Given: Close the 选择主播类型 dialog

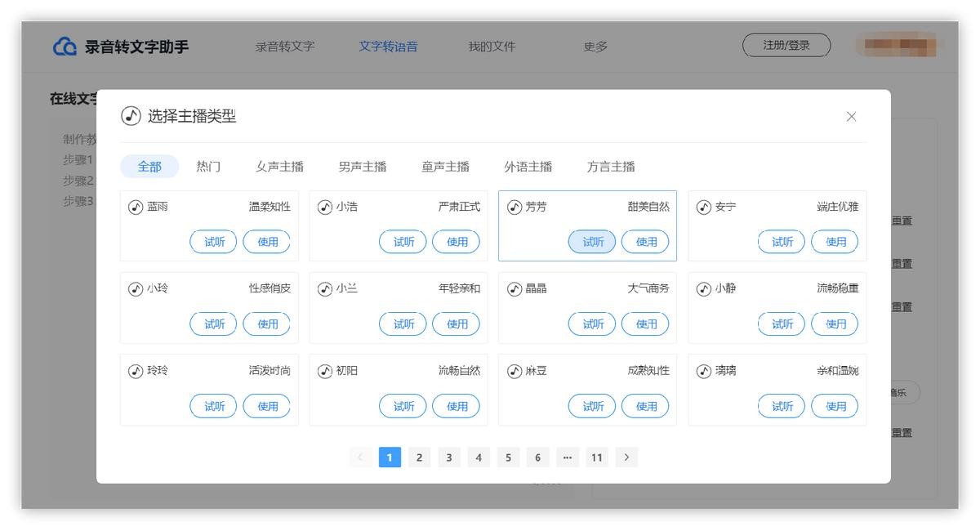Looking at the screenshot, I should click(851, 117).
